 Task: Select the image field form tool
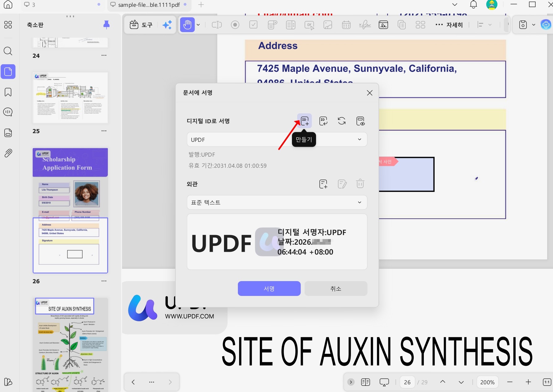pos(328,25)
